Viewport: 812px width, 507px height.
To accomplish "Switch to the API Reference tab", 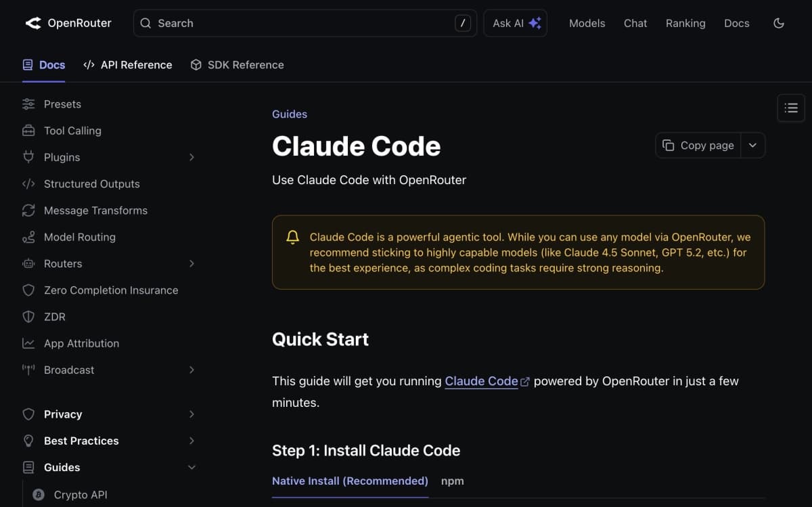I will tap(127, 64).
